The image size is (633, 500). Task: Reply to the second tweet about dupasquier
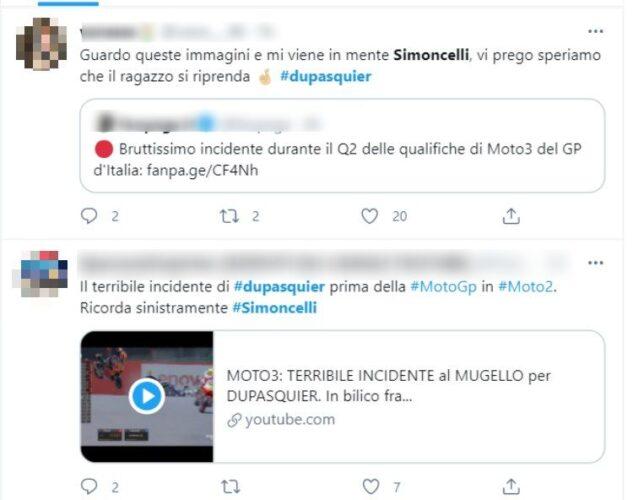point(89,486)
